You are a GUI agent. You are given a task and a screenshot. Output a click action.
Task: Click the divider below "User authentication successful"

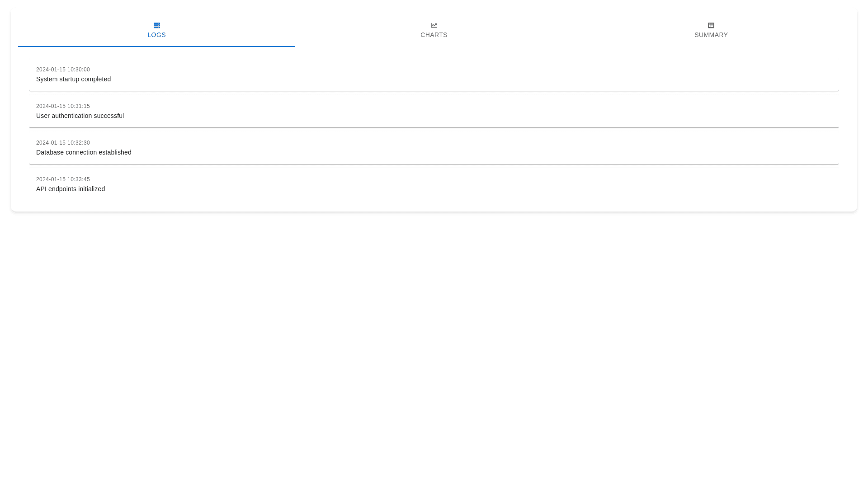click(x=434, y=127)
